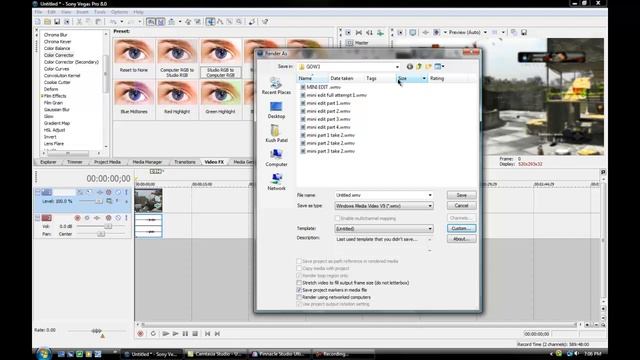This screenshot has height=360, width=640.
Task: Click the New project toolbar icon
Action: pyautogui.click(x=38, y=22)
